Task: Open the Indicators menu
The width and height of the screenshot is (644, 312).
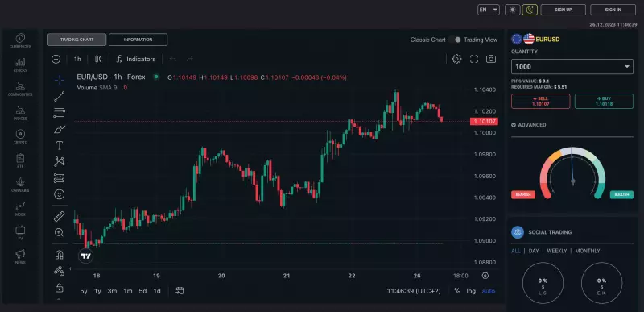Action: (136, 59)
